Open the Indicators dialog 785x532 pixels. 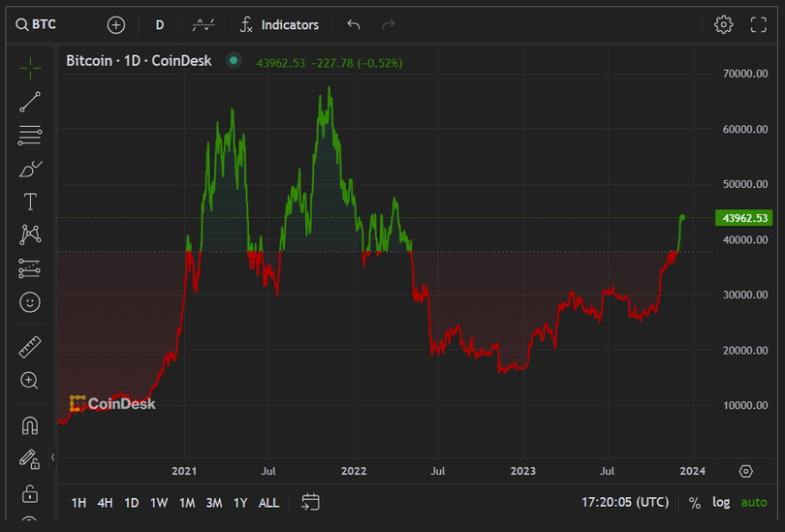pyautogui.click(x=279, y=24)
